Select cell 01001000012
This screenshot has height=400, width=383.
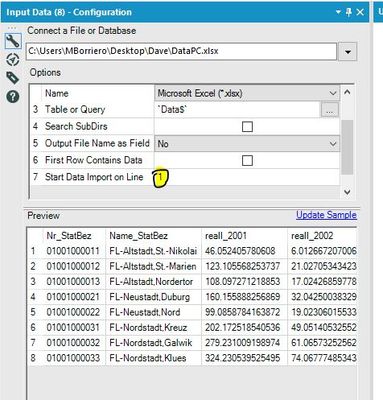point(73,266)
